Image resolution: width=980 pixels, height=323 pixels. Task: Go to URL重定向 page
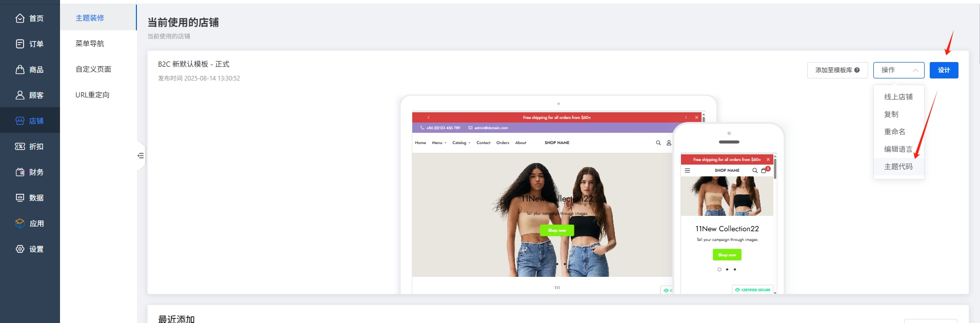(92, 95)
